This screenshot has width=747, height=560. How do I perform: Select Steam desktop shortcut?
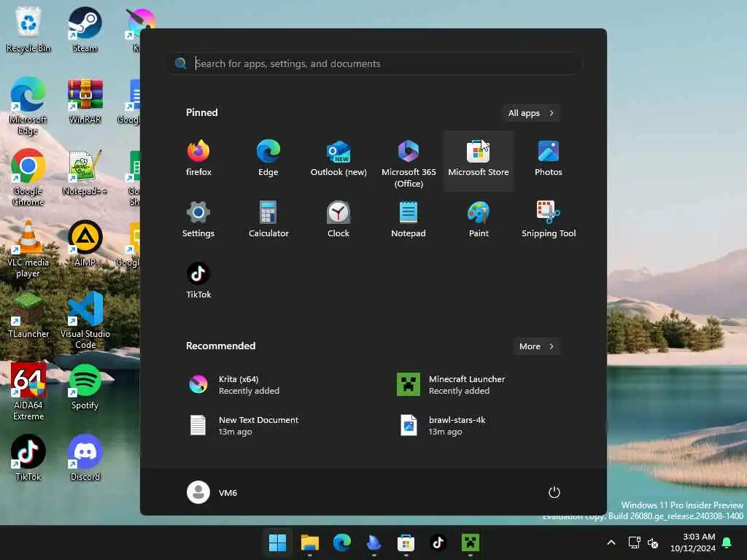click(x=85, y=30)
